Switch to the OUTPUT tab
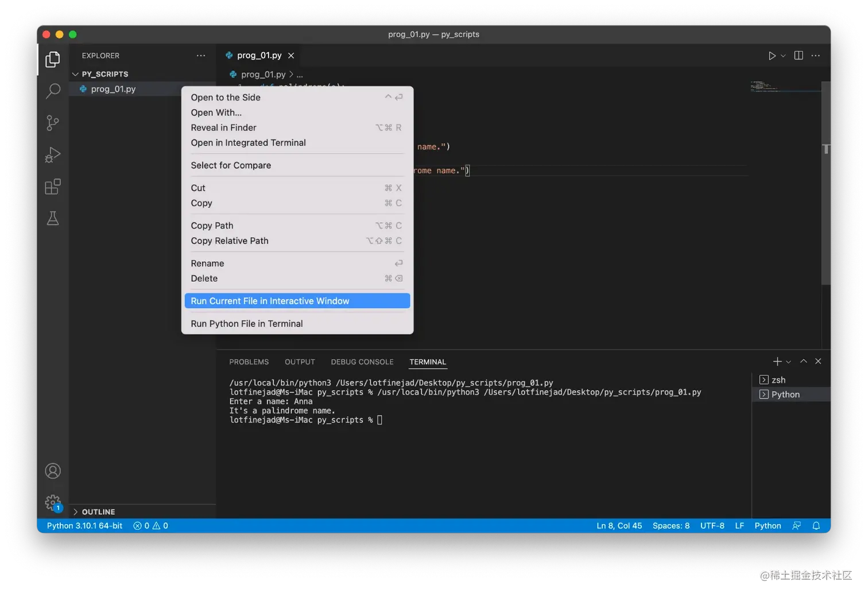The height and width of the screenshot is (597, 868). coord(300,362)
